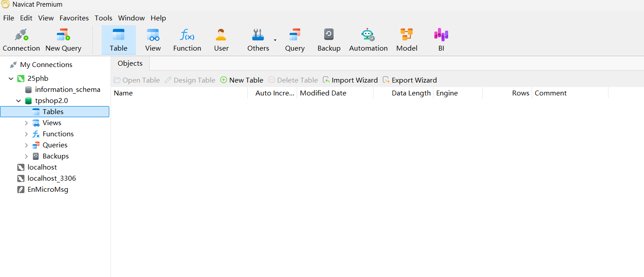Open the Others dropdown arrow

point(275,40)
